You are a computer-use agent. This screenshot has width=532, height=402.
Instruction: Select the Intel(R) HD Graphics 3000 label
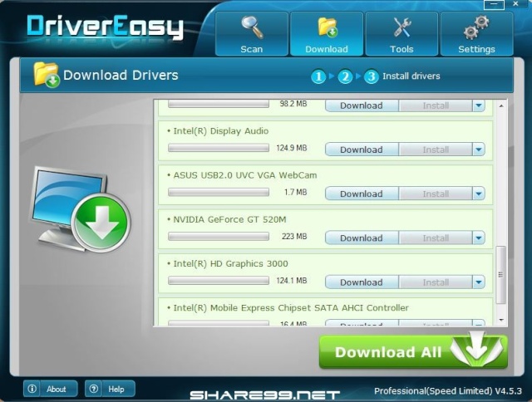(231, 263)
